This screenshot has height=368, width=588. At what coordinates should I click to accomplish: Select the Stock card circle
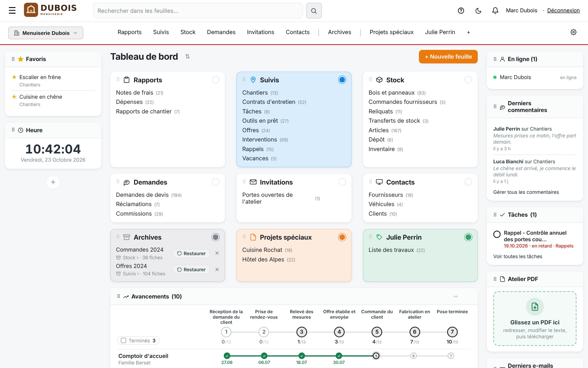(468, 80)
